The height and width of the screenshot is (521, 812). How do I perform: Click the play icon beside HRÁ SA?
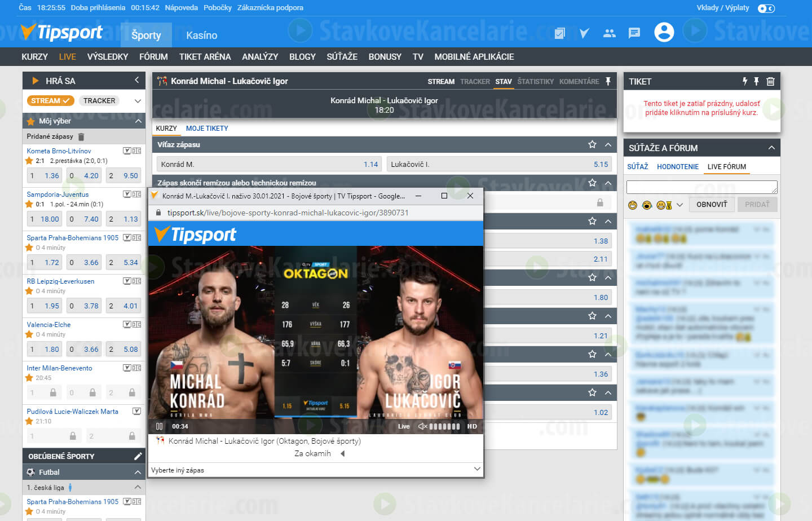click(x=36, y=81)
